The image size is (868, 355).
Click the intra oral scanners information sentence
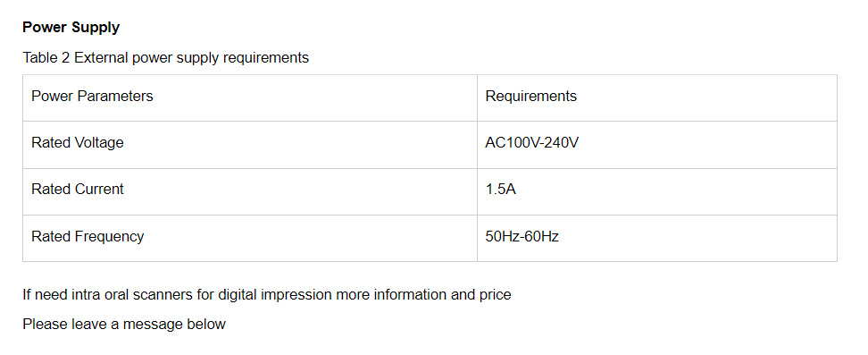pos(267,294)
